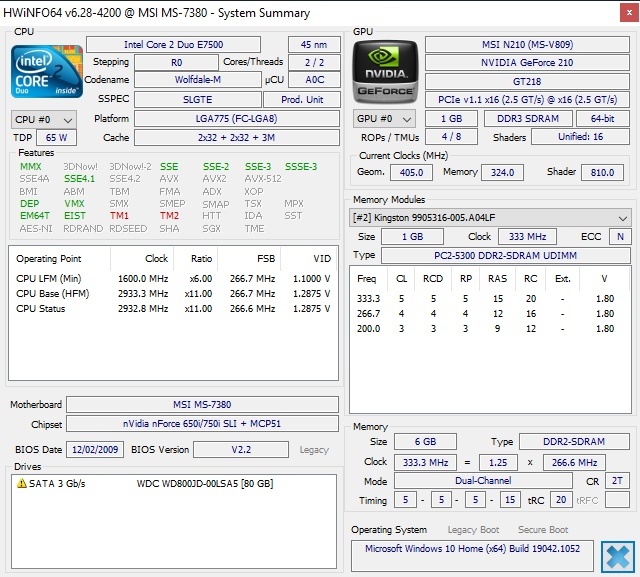Click the GPU memory DDR3 SDRAM field
The image size is (640, 577).
(x=528, y=118)
